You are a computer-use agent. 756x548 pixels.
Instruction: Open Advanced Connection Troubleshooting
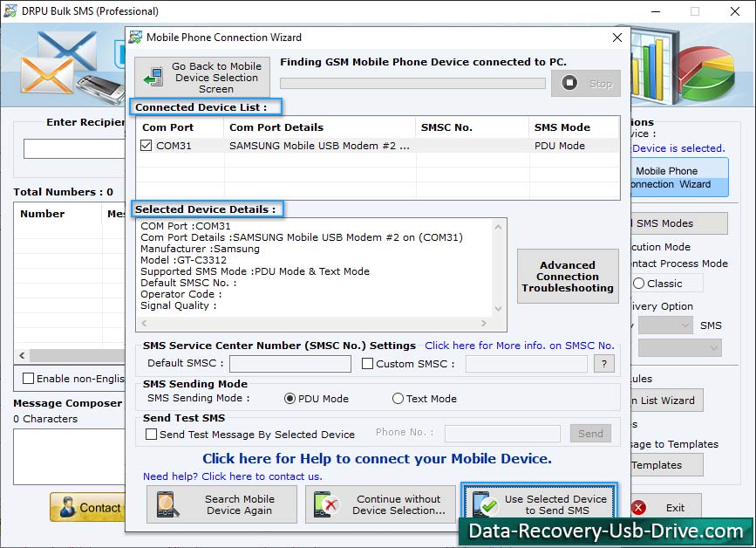point(568,277)
